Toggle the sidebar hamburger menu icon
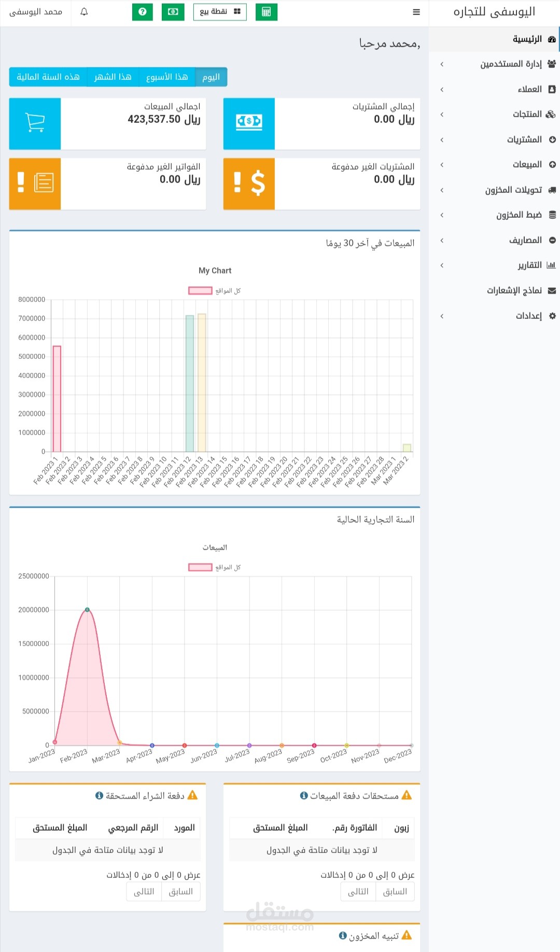 tap(416, 12)
